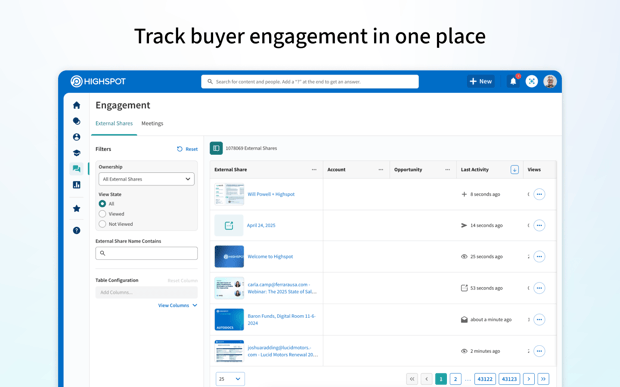The height and width of the screenshot is (387, 620).
Task: Open the 25 rows per page dropdown
Action: 230,379
